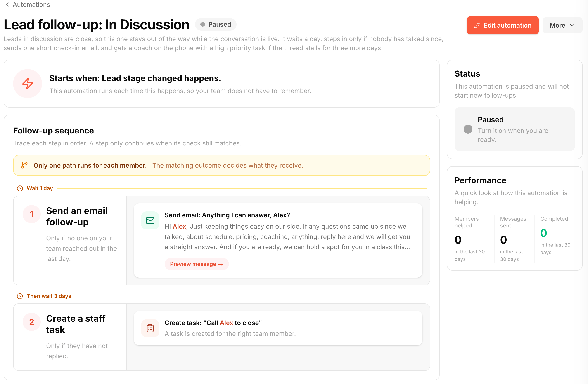This screenshot has height=384, width=588.
Task: Click the 'Then wait 3 days' label
Action: coord(49,296)
